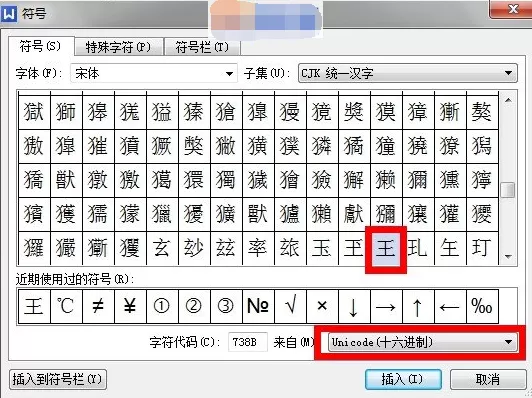532x398 pixels.
Task: Select the √ square root symbol
Action: (x=290, y=306)
